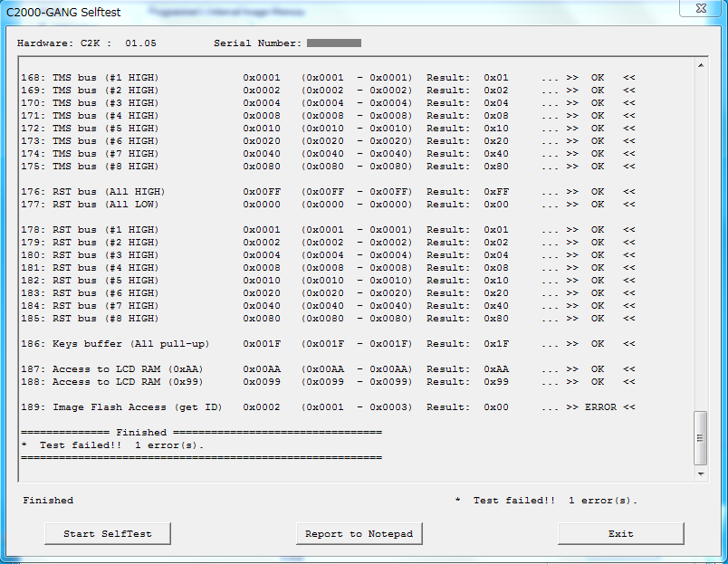Select line 170 TMS bus (#3 HIGH)
The image size is (728, 564).
(328, 103)
